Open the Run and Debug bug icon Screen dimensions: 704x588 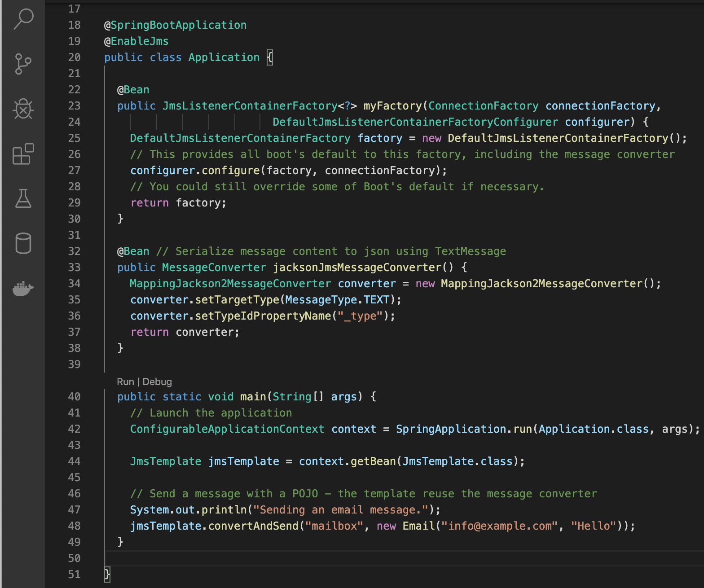coord(23,109)
